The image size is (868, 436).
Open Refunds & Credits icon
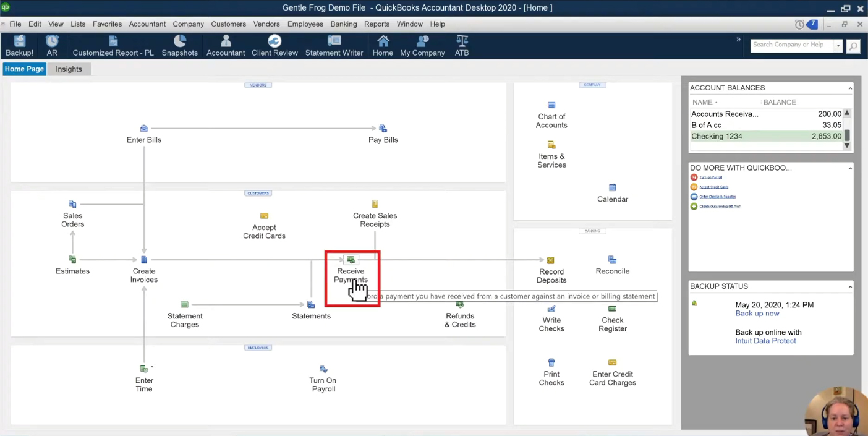(x=460, y=304)
